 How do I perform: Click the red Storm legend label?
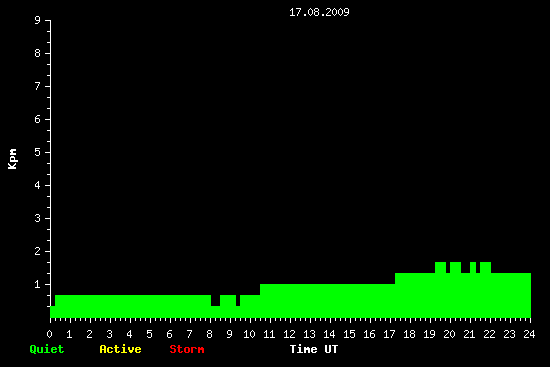[187, 349]
